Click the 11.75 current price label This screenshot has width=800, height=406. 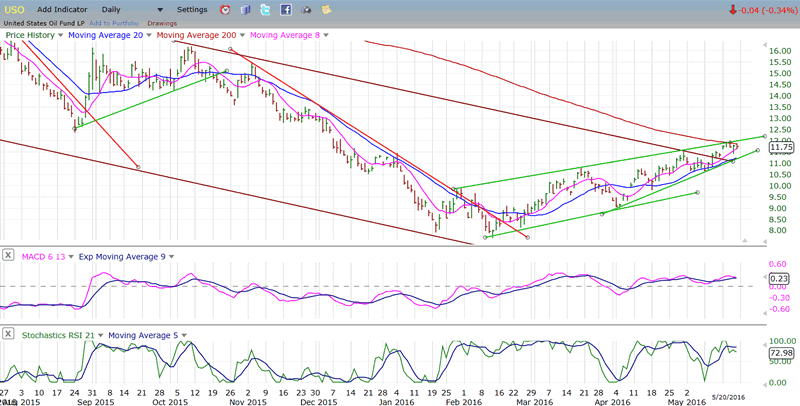tap(781, 147)
